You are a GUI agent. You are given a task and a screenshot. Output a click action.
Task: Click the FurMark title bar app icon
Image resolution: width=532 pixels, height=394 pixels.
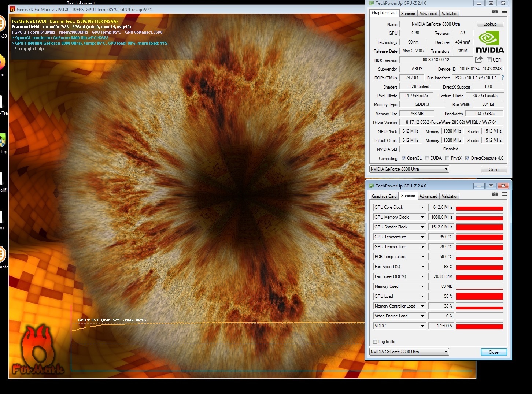12,9
